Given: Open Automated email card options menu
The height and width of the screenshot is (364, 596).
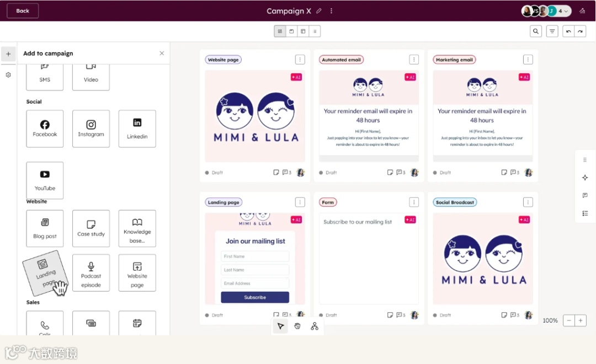Looking at the screenshot, I should [x=414, y=59].
